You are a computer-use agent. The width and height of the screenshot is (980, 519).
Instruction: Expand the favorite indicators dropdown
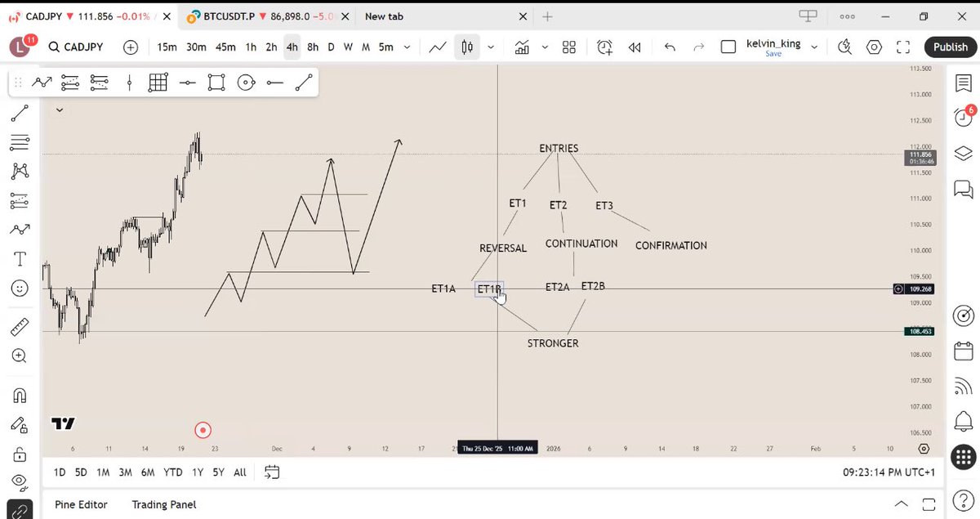545,47
